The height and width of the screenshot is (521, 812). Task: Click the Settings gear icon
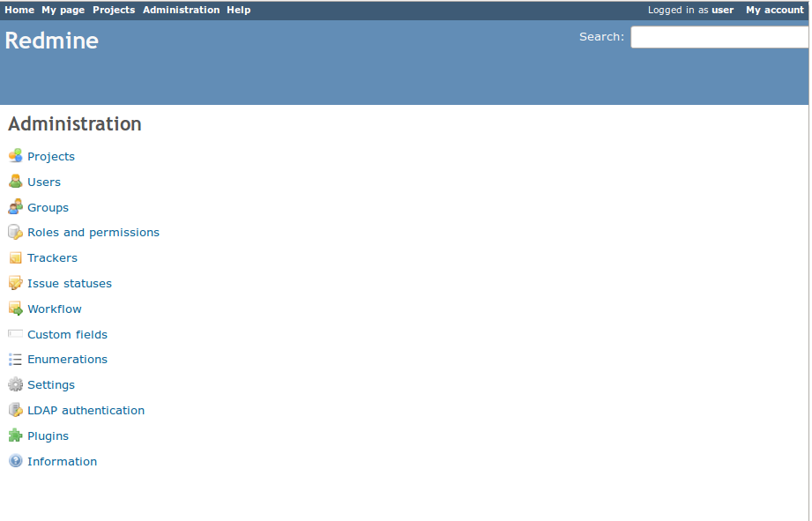click(15, 384)
